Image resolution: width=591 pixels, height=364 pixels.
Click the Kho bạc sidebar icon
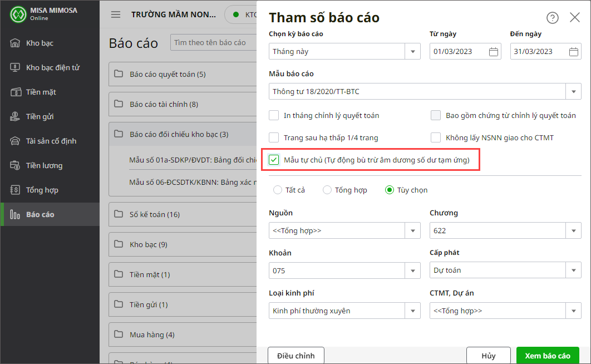point(16,43)
